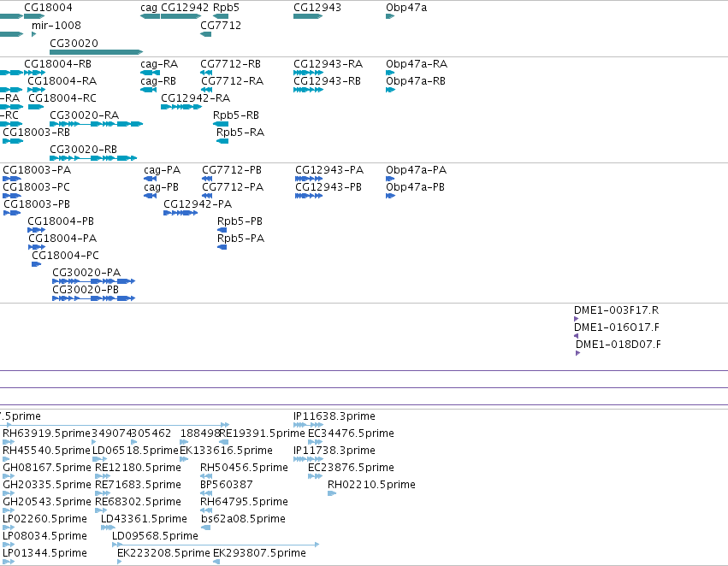Viewport: 728px width, 566px height.
Task: Click protein cag-PB
Action: (x=161, y=187)
